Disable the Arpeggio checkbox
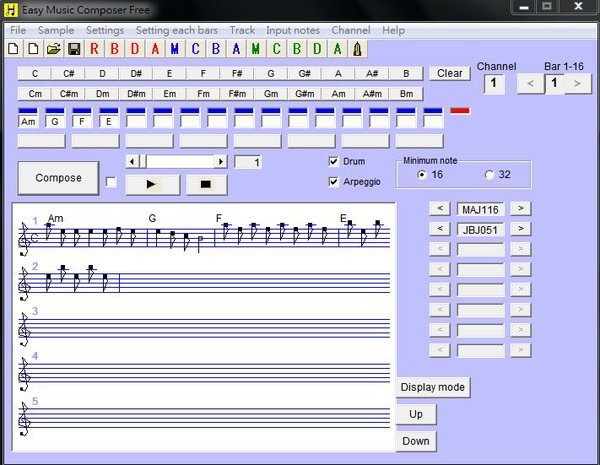Image resolution: width=600 pixels, height=465 pixels. [334, 181]
